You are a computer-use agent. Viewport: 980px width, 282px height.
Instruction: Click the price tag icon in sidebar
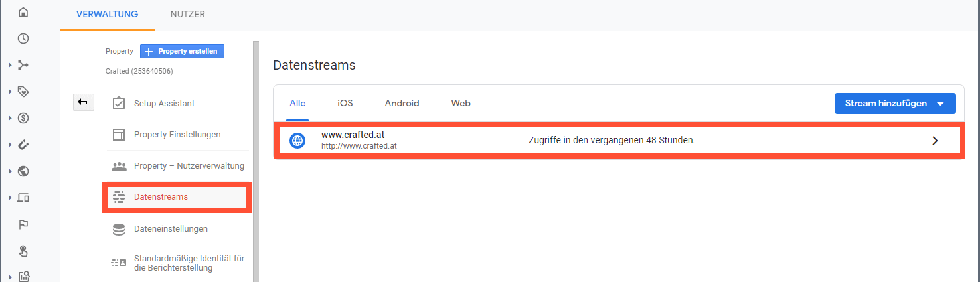23,92
